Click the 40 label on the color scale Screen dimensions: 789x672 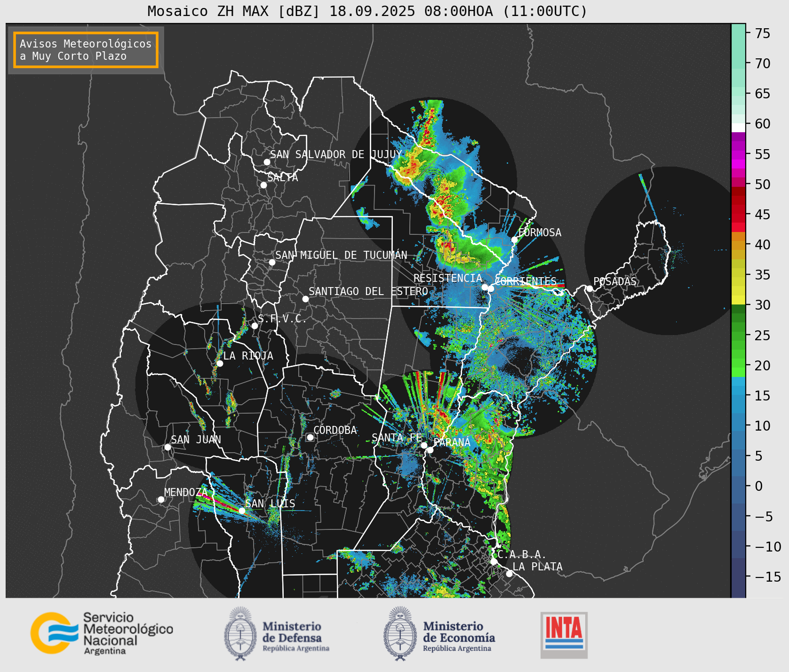coord(762,245)
